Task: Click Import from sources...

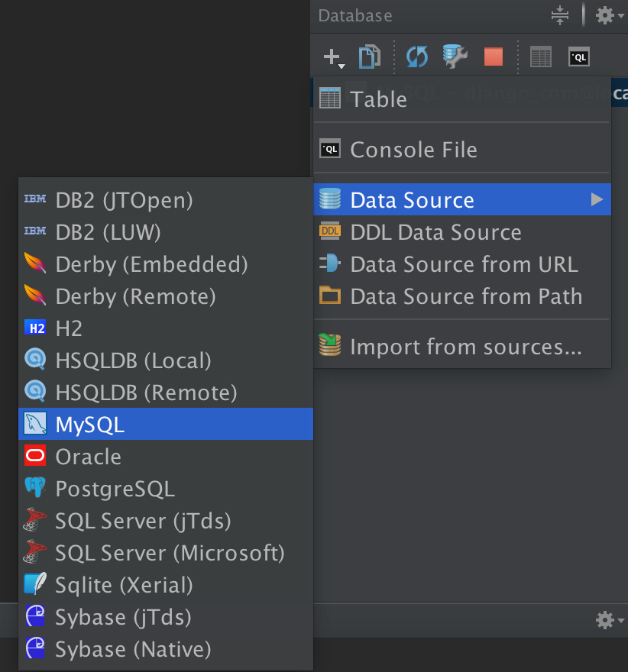Action: (462, 346)
